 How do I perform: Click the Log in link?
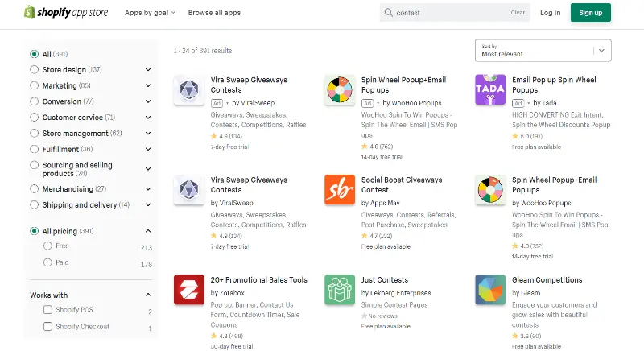[550, 13]
